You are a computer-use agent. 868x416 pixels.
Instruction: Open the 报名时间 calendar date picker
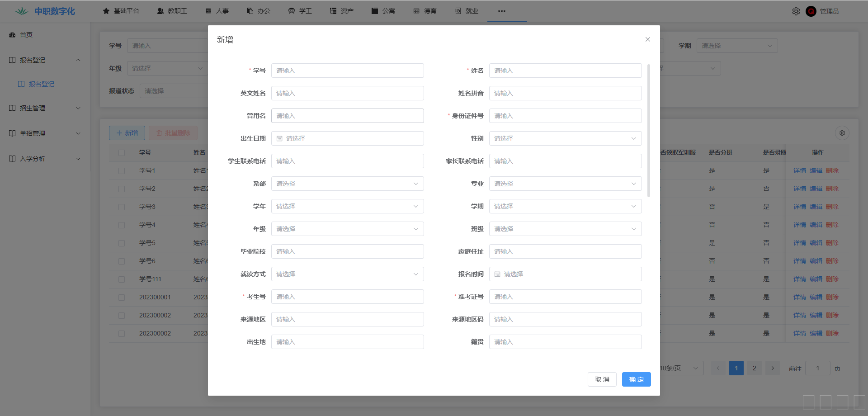(x=565, y=274)
